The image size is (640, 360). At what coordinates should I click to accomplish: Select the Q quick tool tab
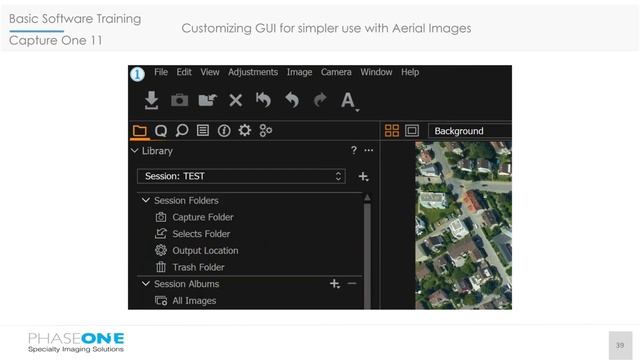[161, 131]
